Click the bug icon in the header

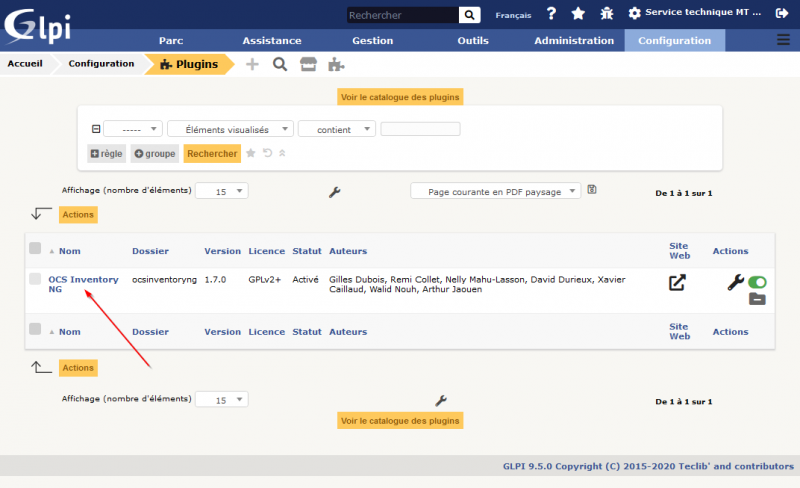pyautogui.click(x=606, y=14)
